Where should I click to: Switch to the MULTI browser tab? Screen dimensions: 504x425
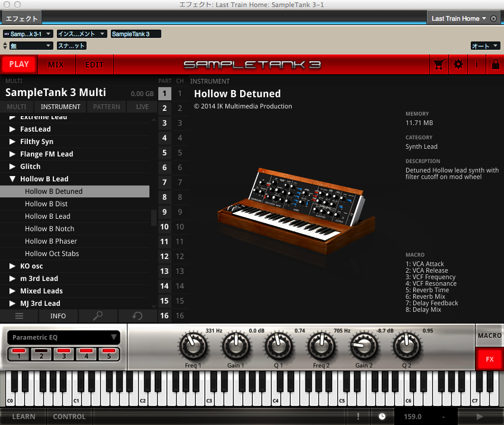click(x=17, y=107)
